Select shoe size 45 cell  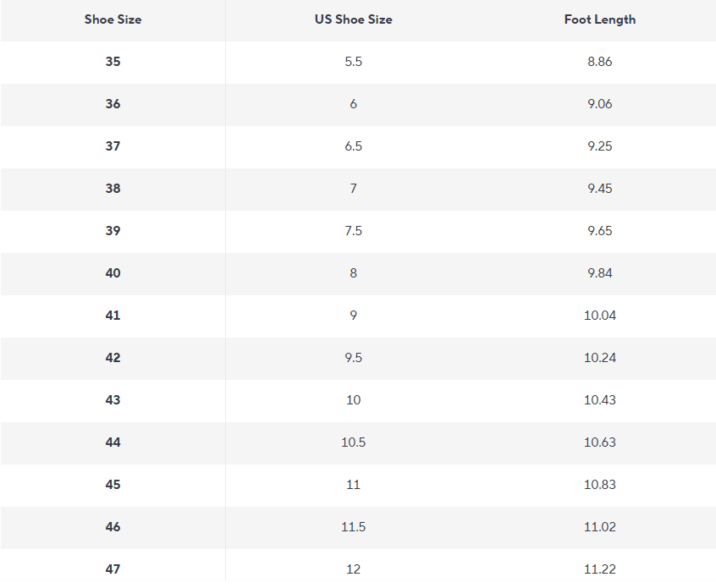tap(113, 485)
